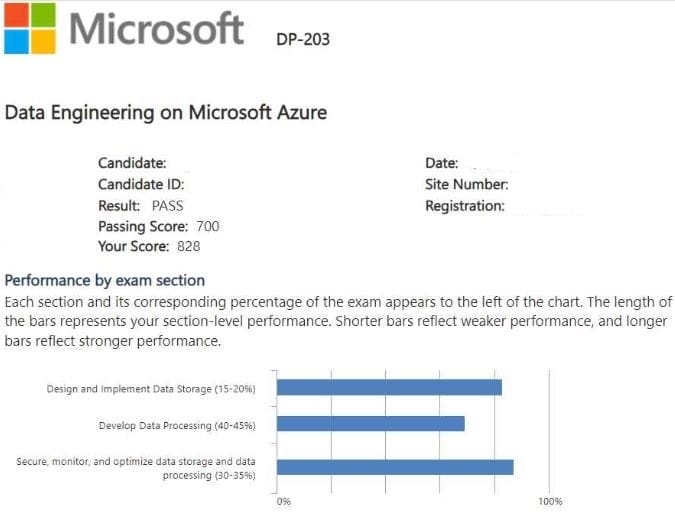Click the 100% axis label
This screenshot has width=675, height=518.
[550, 501]
